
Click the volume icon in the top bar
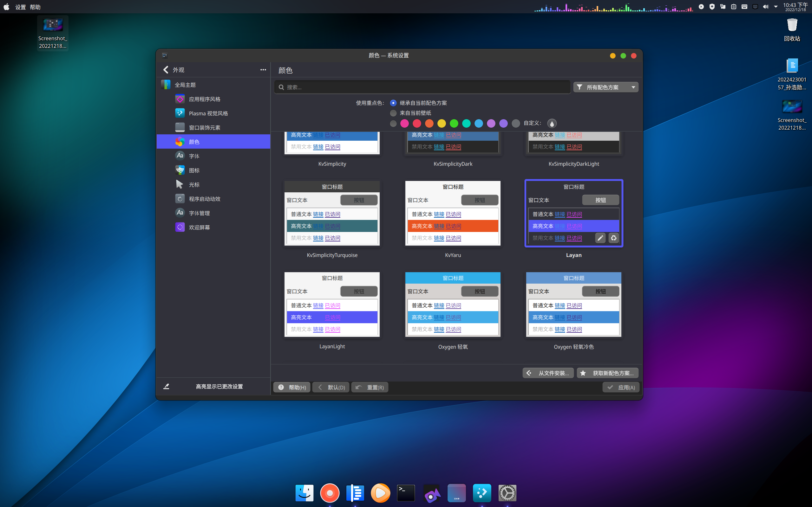point(765,7)
